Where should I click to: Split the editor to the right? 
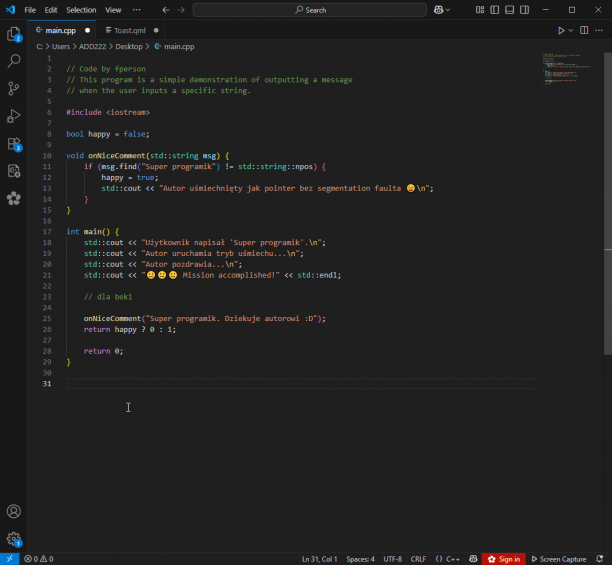click(584, 30)
